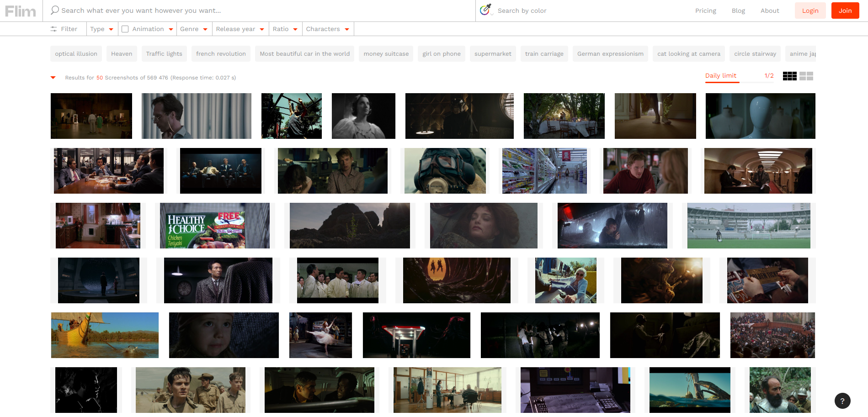Image resolution: width=868 pixels, height=417 pixels.
Task: Open the man in red sweater thumbnail
Action: (645, 171)
